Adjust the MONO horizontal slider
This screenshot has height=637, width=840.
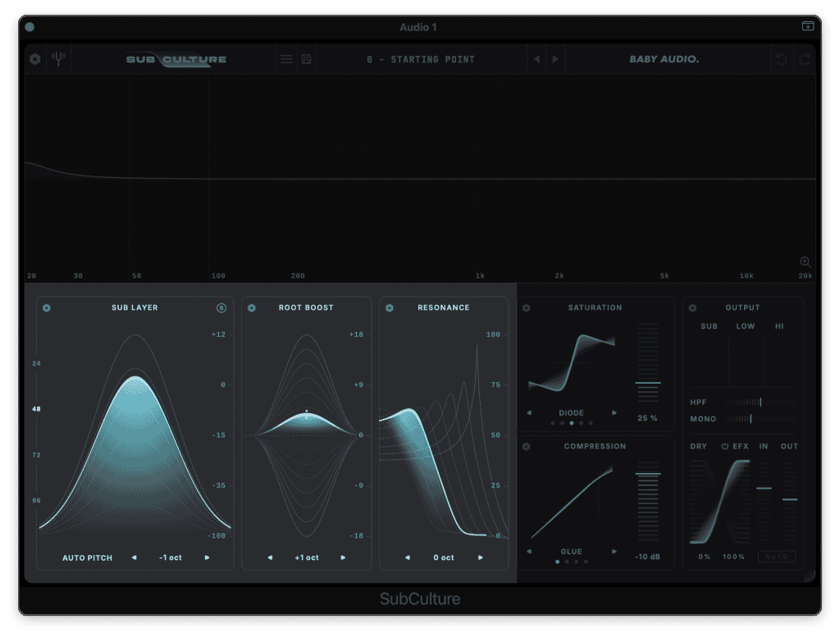pos(760,419)
